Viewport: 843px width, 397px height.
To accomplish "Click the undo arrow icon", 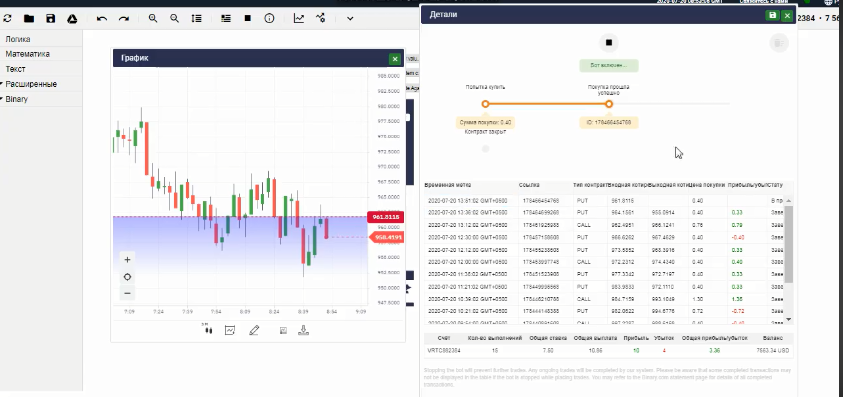I will pos(102,18).
